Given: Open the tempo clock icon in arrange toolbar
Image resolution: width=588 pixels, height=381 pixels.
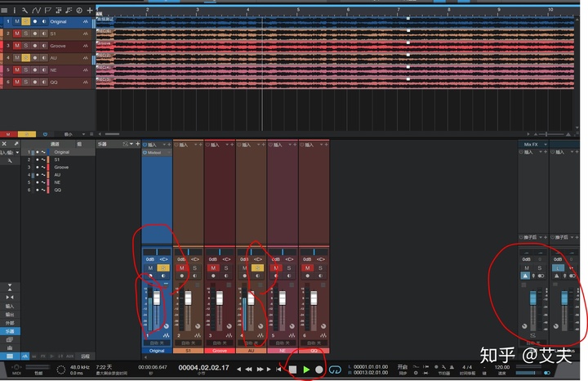Looking at the screenshot, I should pyautogui.click(x=79, y=10).
